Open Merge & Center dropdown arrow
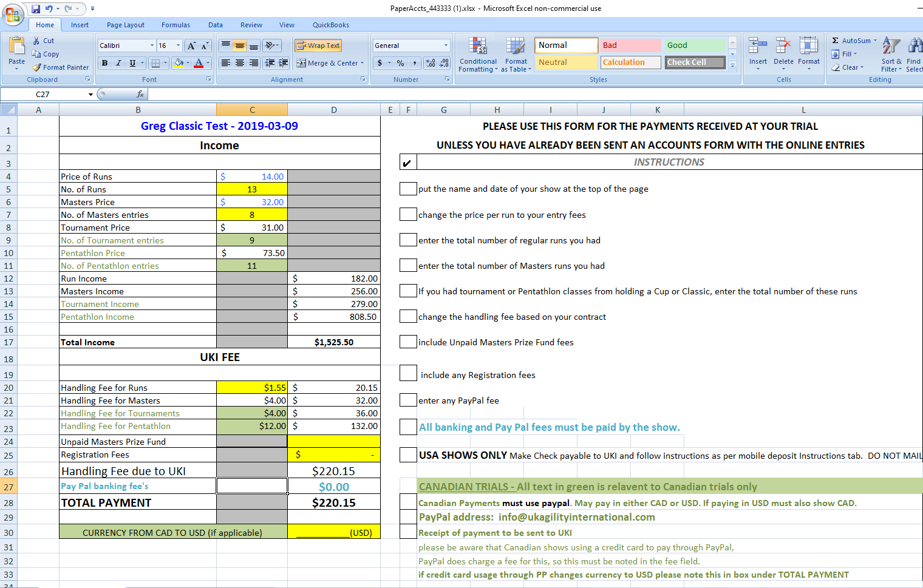 click(x=363, y=63)
